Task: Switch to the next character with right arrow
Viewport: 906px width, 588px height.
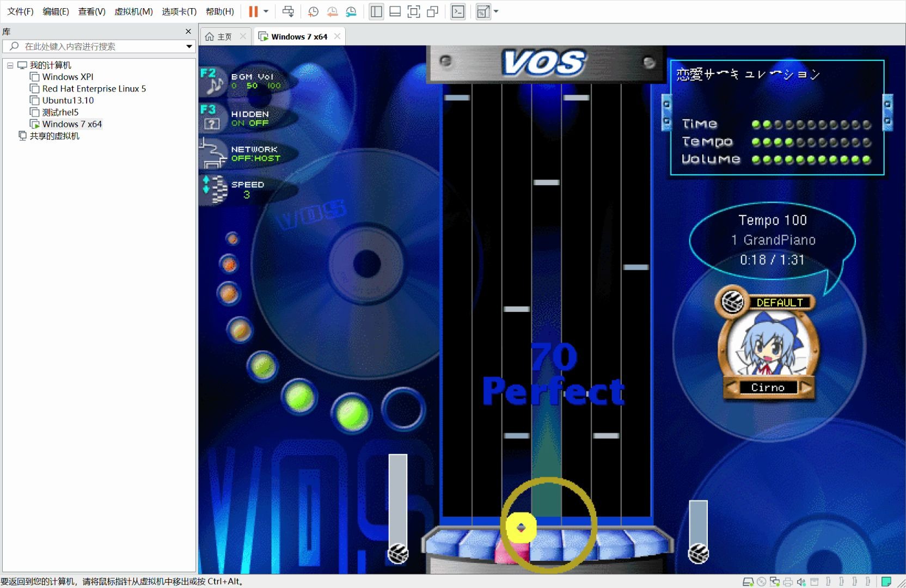Action: (x=805, y=388)
